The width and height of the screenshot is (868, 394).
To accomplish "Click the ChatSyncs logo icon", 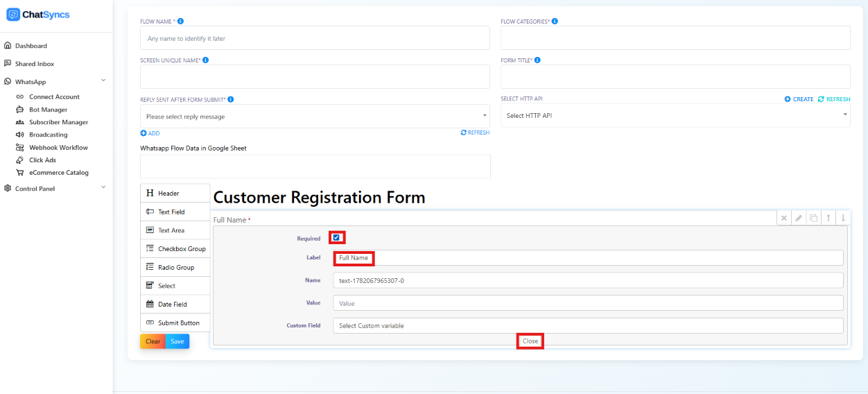I will [x=13, y=15].
